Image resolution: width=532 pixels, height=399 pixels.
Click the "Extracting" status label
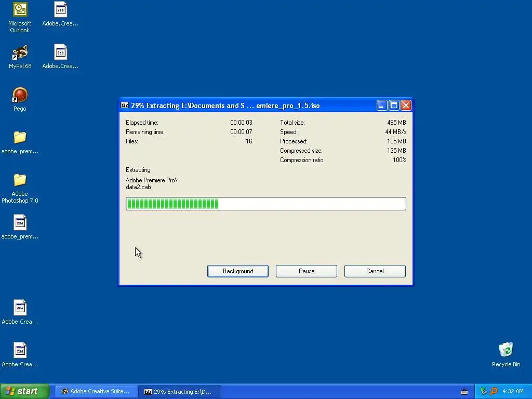[138, 170]
